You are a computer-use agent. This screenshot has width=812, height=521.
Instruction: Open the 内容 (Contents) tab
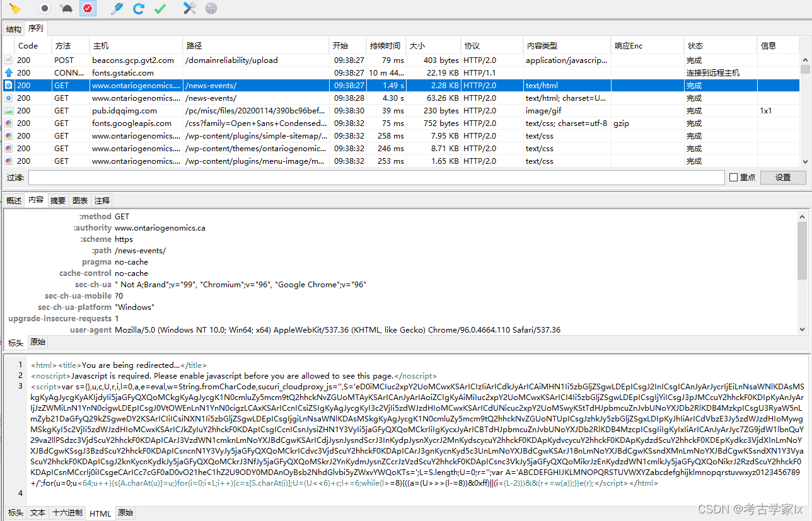[36, 200]
